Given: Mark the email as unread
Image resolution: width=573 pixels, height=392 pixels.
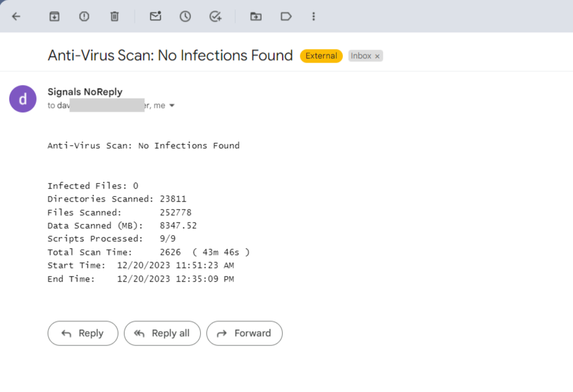Looking at the screenshot, I should pos(154,16).
